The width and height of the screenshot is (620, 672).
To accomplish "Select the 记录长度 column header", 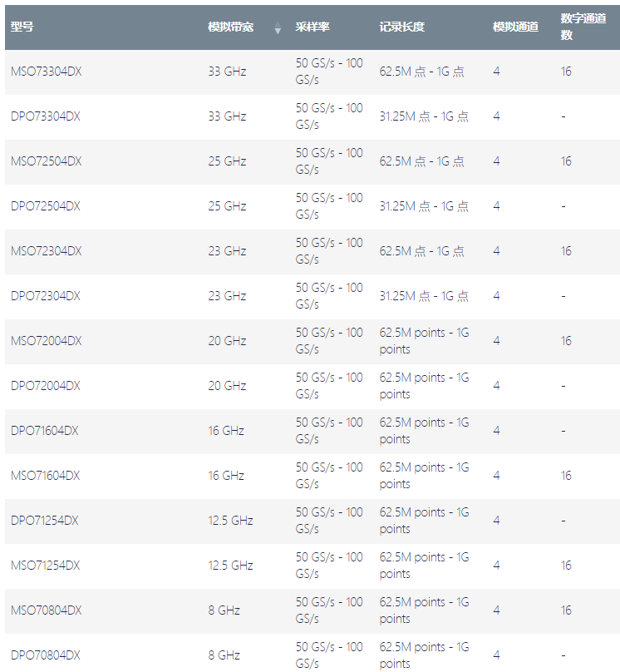I will (x=402, y=27).
